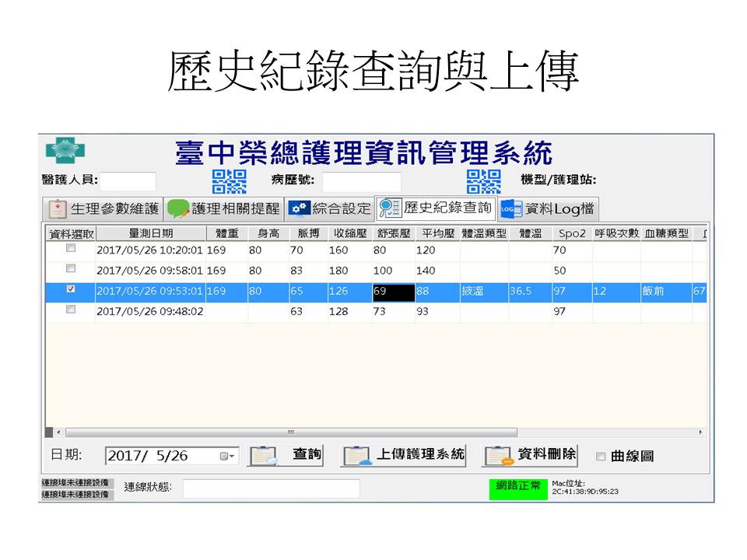Click the gear icon on 綜合設定 tab
Viewport: 747px width, 560px height.
299,208
